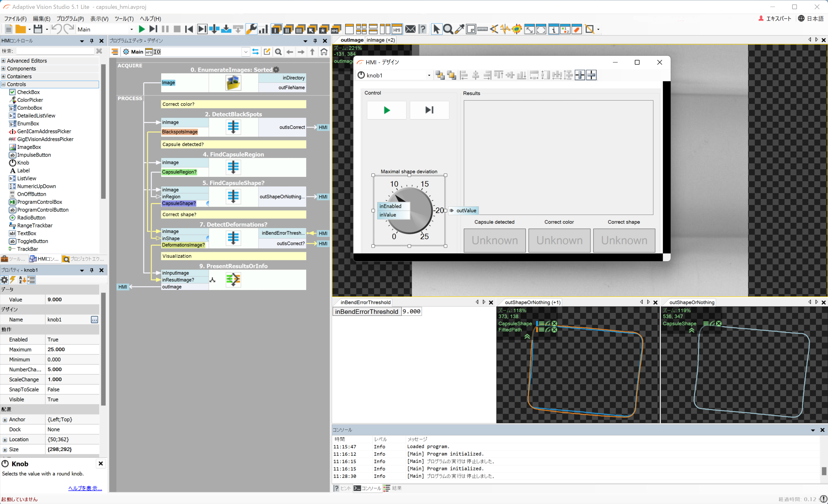Click the heat map colorize icon

coord(517,29)
